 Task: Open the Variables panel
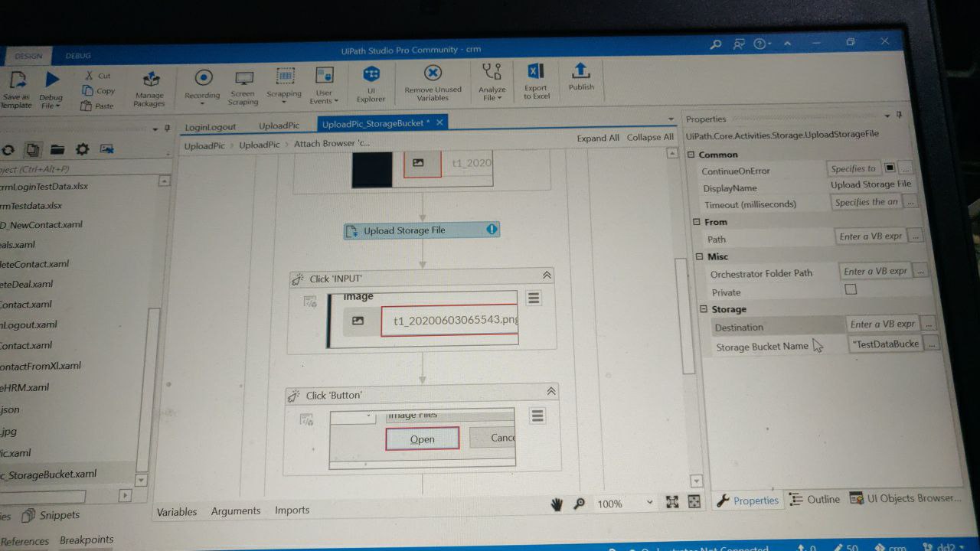(177, 512)
